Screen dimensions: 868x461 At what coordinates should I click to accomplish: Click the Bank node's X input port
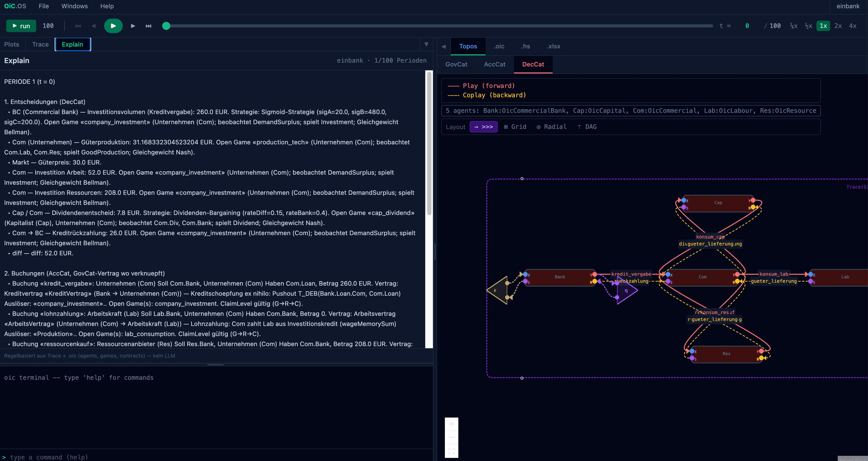[x=525, y=274]
